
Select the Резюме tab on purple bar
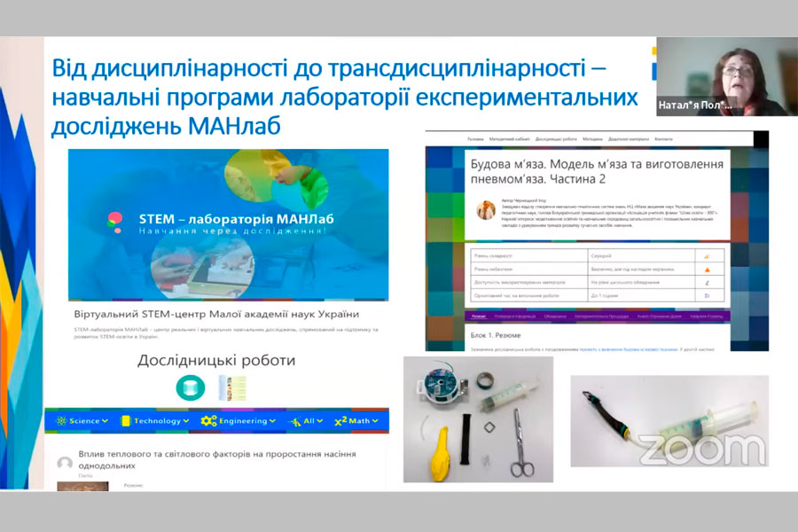click(479, 317)
